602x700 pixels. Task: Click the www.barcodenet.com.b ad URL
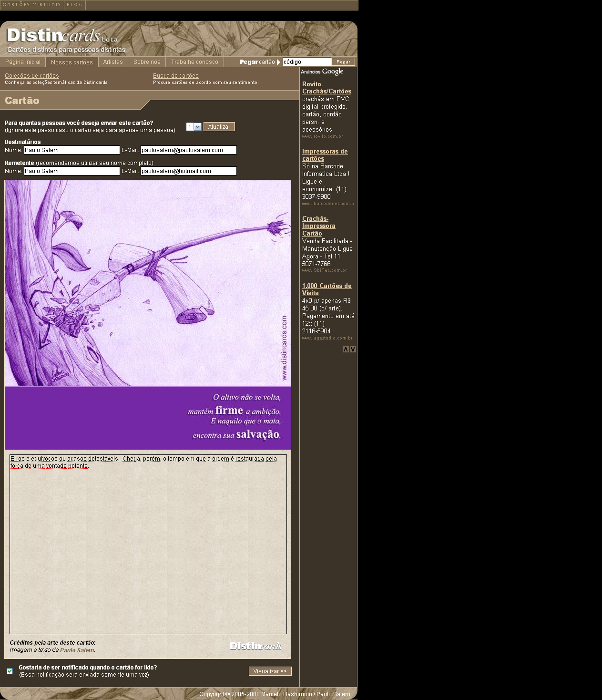pos(328,204)
